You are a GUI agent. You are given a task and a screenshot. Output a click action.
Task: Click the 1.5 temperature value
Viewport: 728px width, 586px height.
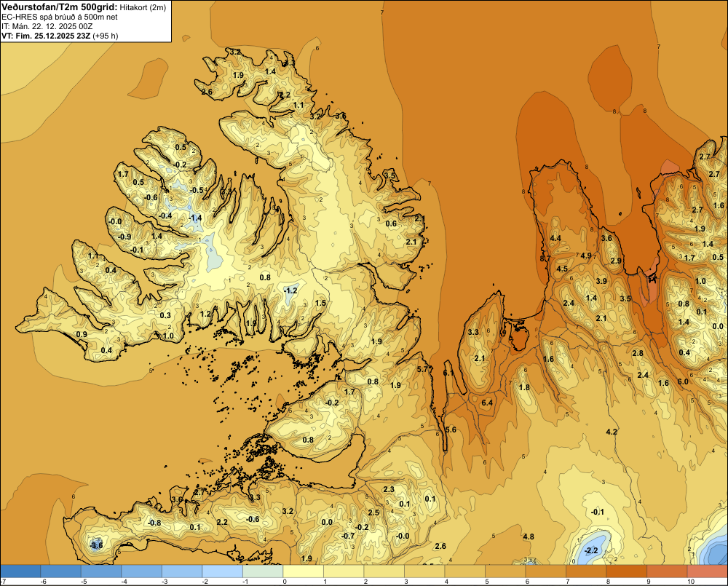pyautogui.click(x=320, y=304)
